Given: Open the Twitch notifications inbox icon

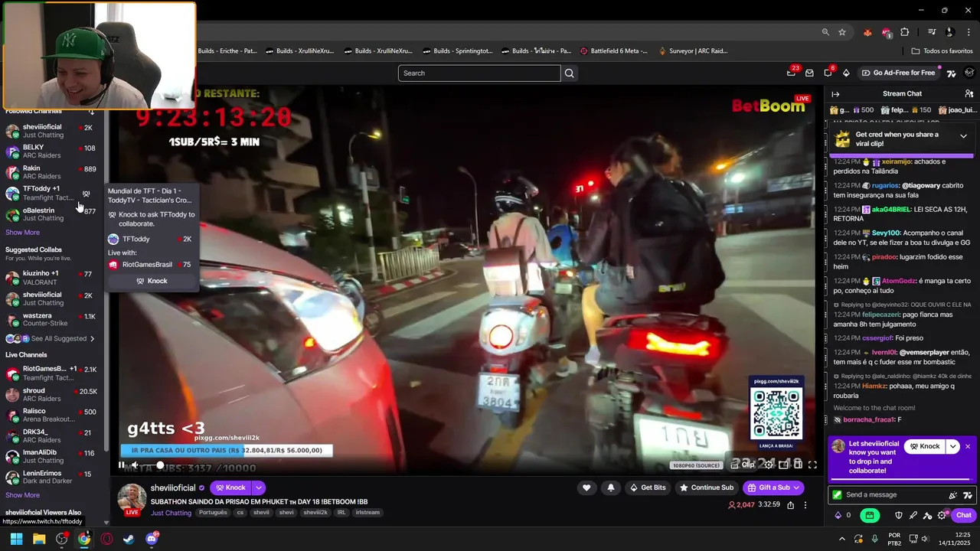Looking at the screenshot, I should pos(809,73).
